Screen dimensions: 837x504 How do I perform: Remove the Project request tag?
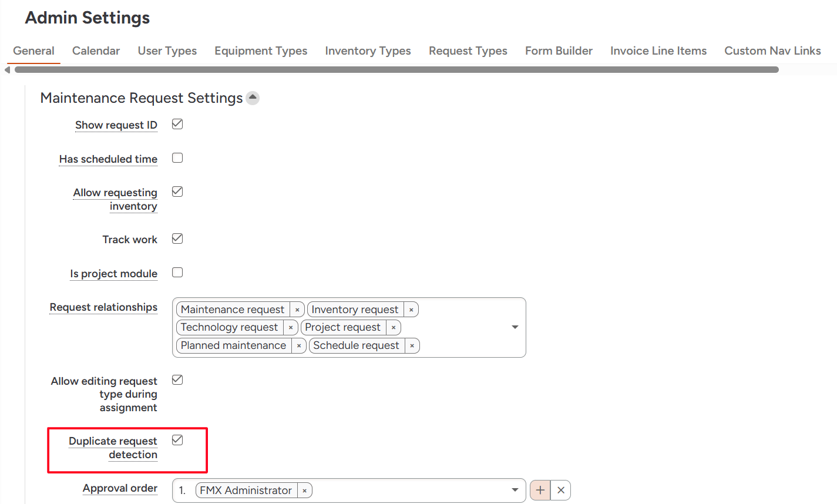pyautogui.click(x=394, y=328)
